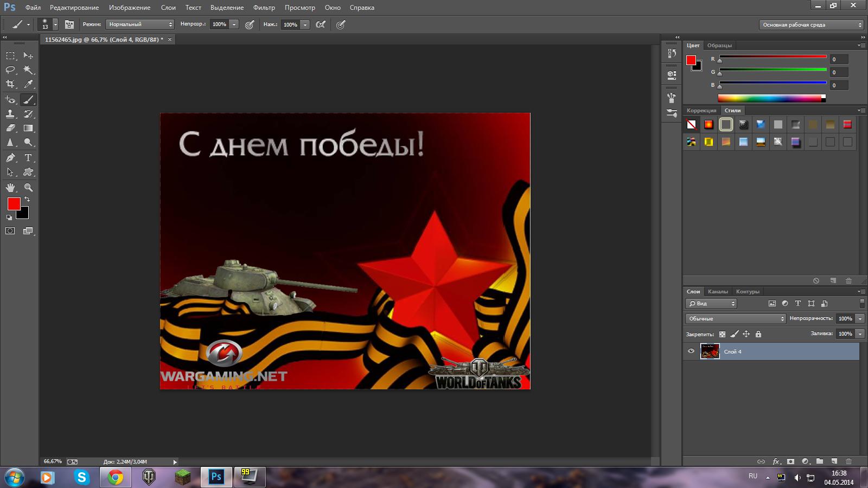Viewport: 868px width, 488px height.
Task: Click the color spectrum ramp in Цвет panel
Action: tap(771, 98)
